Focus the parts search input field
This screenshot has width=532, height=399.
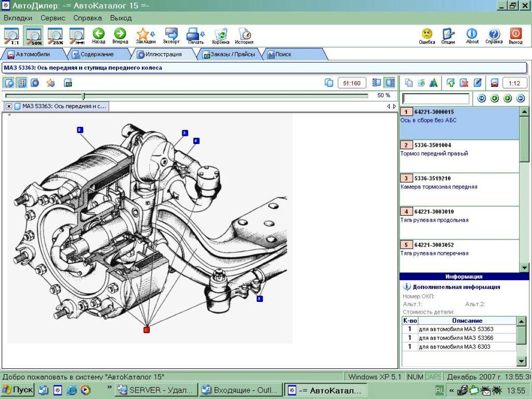click(435, 98)
